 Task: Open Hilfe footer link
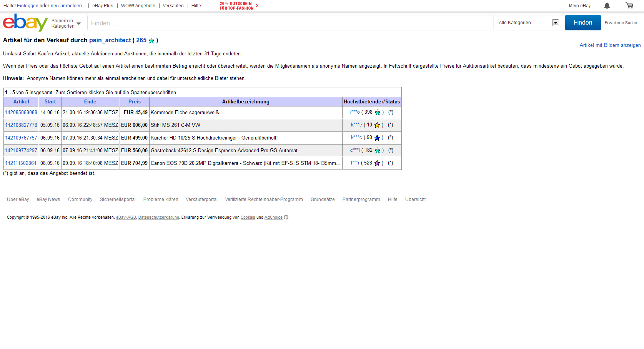click(393, 199)
